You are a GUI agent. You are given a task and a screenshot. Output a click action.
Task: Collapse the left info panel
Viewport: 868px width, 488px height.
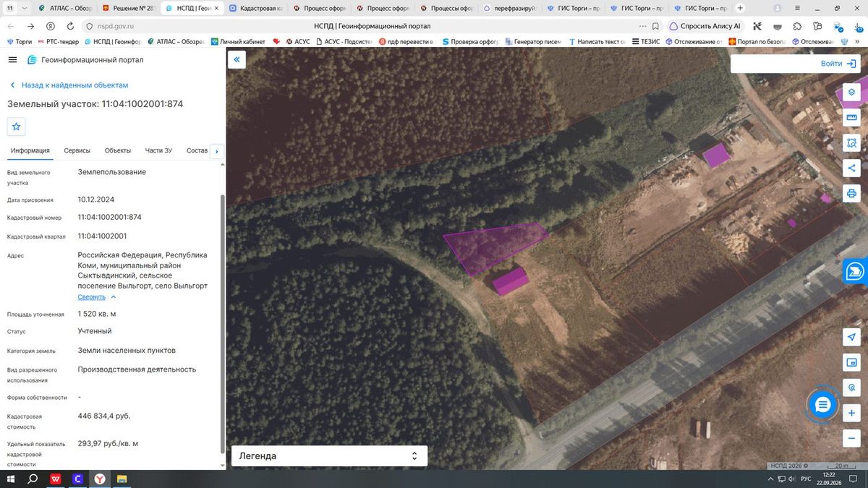pyautogui.click(x=237, y=60)
